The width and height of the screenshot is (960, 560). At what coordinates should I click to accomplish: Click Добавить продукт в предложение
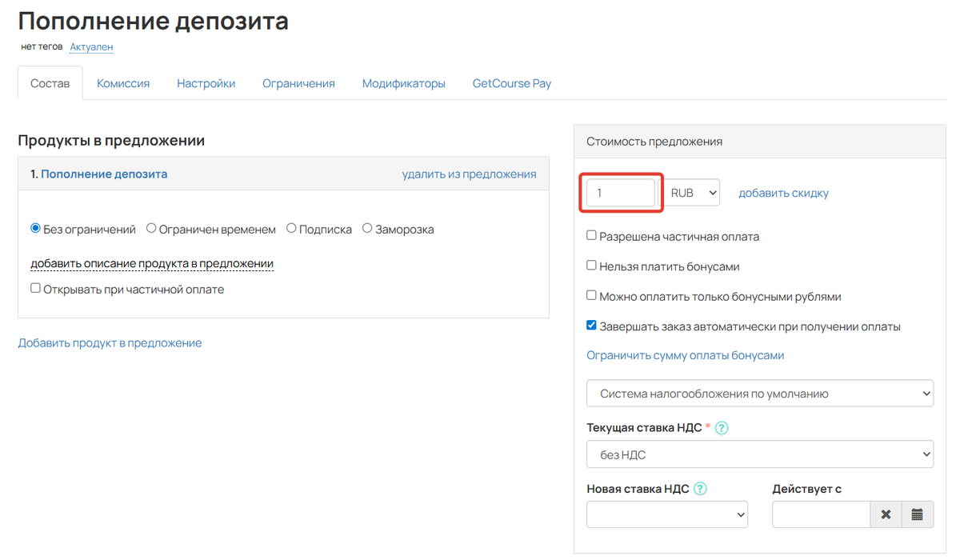pyautogui.click(x=109, y=342)
